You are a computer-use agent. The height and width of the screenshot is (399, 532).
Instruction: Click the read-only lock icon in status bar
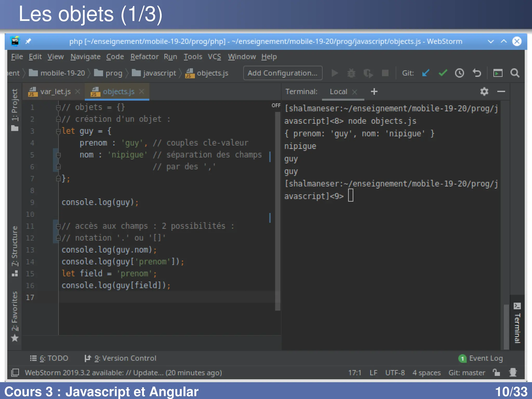(496, 373)
